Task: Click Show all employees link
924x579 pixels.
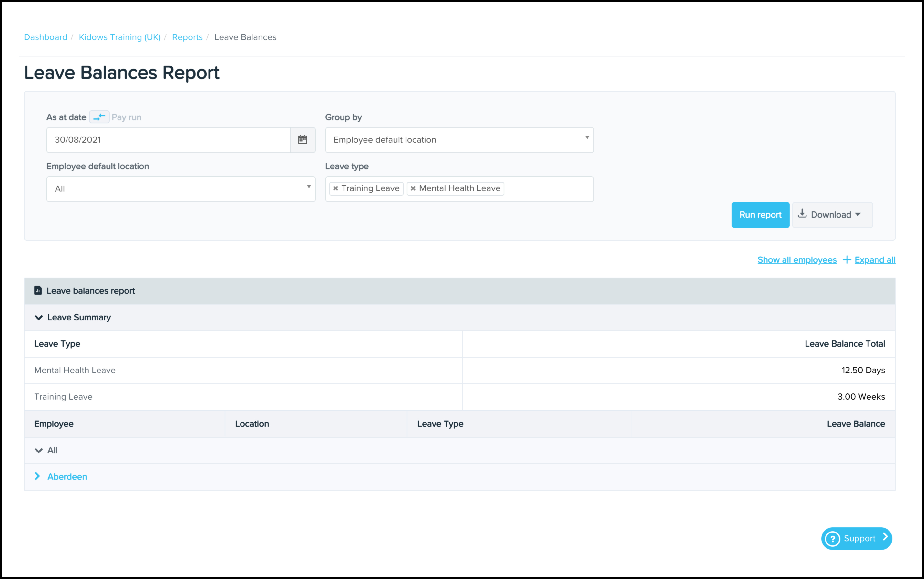Action: point(797,260)
